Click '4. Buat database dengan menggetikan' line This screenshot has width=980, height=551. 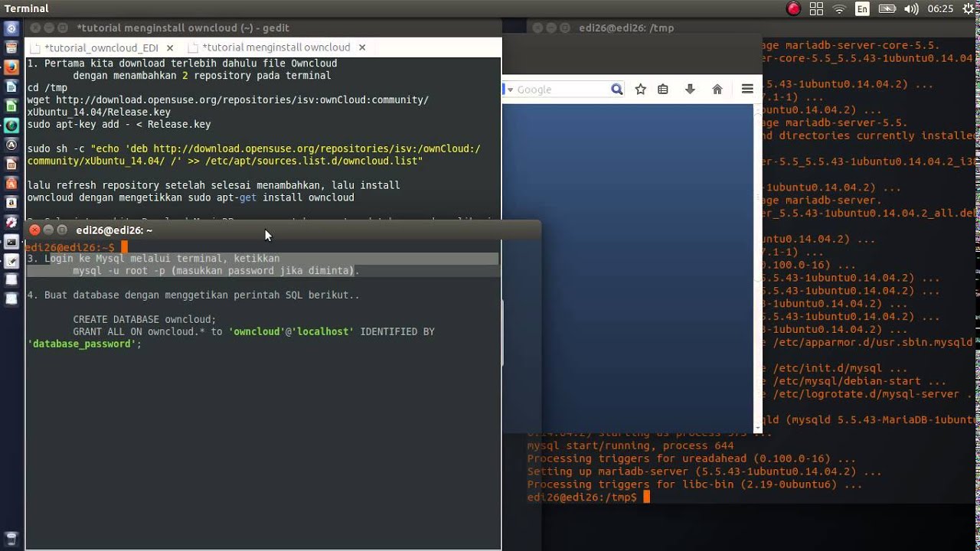193,295
